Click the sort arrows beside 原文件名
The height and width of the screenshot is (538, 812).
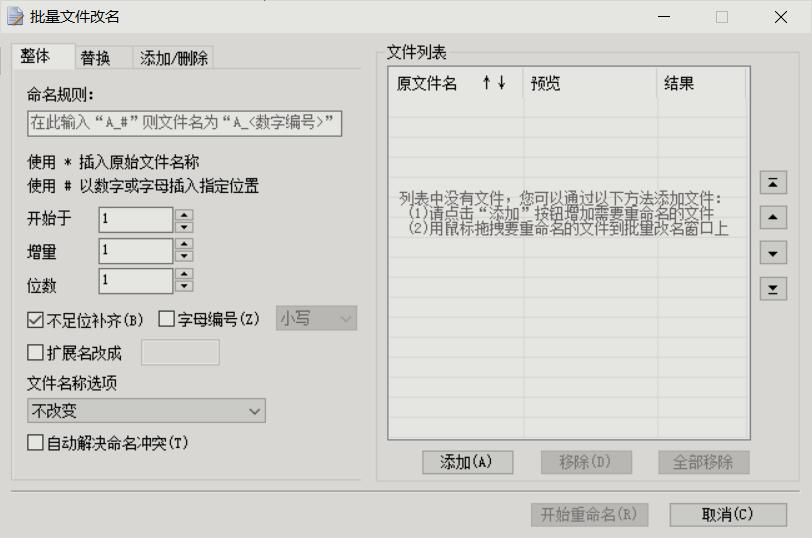coord(494,84)
